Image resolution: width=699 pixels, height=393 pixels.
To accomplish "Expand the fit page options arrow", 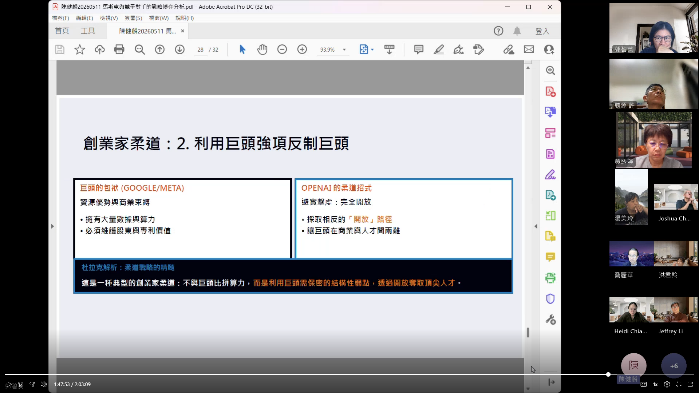I will (x=372, y=50).
